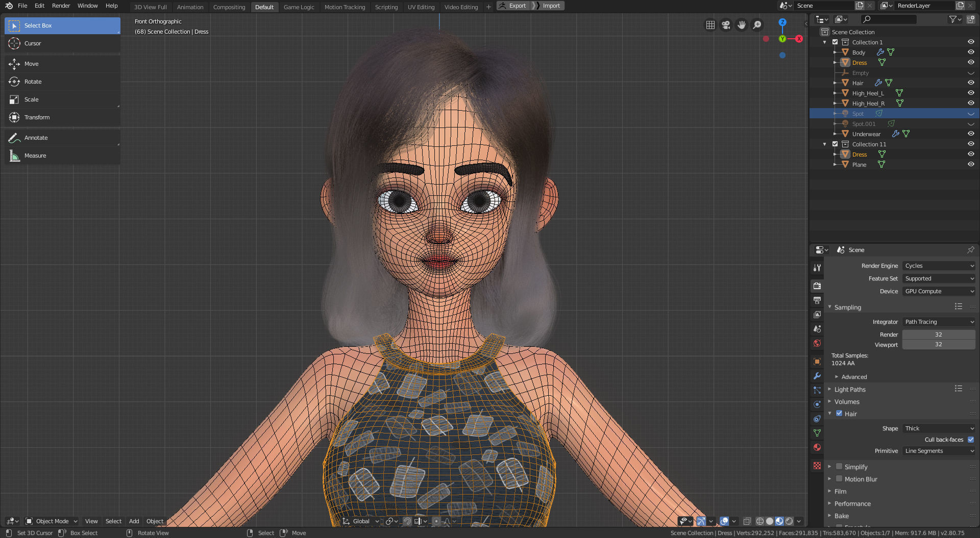Open the Primitive dropdown showing Line Segments
Image resolution: width=980 pixels, height=538 pixels.
coord(939,451)
